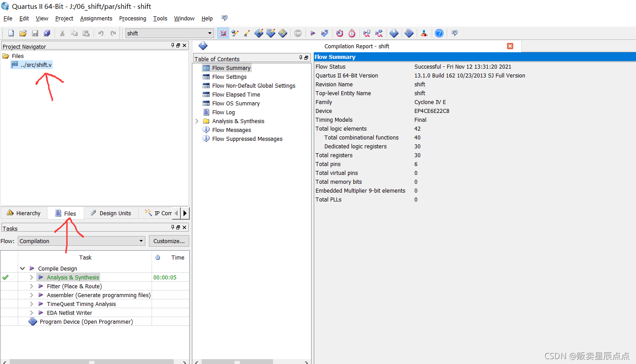636x364 pixels.
Task: Click the Cut scissors icon
Action: click(62, 33)
